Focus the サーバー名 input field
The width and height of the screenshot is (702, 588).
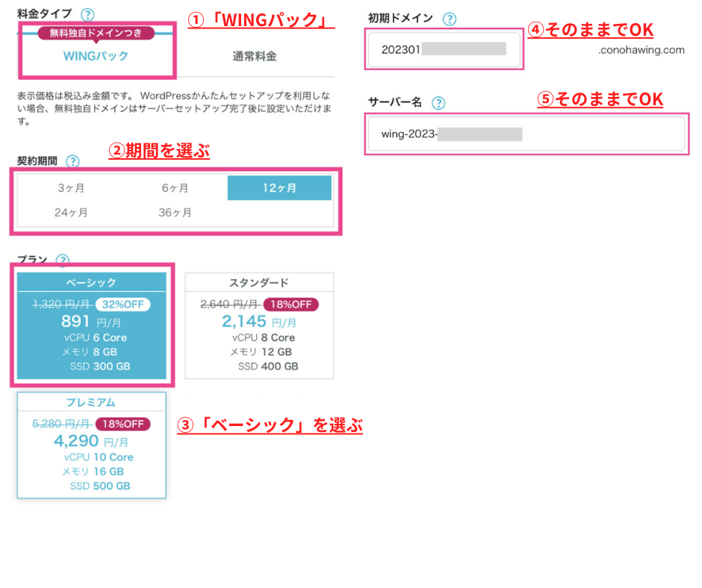click(526, 134)
